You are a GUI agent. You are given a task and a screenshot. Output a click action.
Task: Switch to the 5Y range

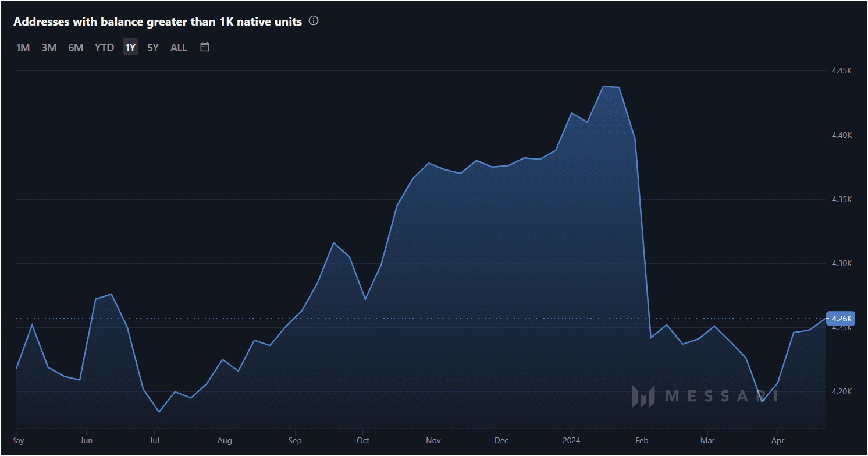(x=152, y=47)
